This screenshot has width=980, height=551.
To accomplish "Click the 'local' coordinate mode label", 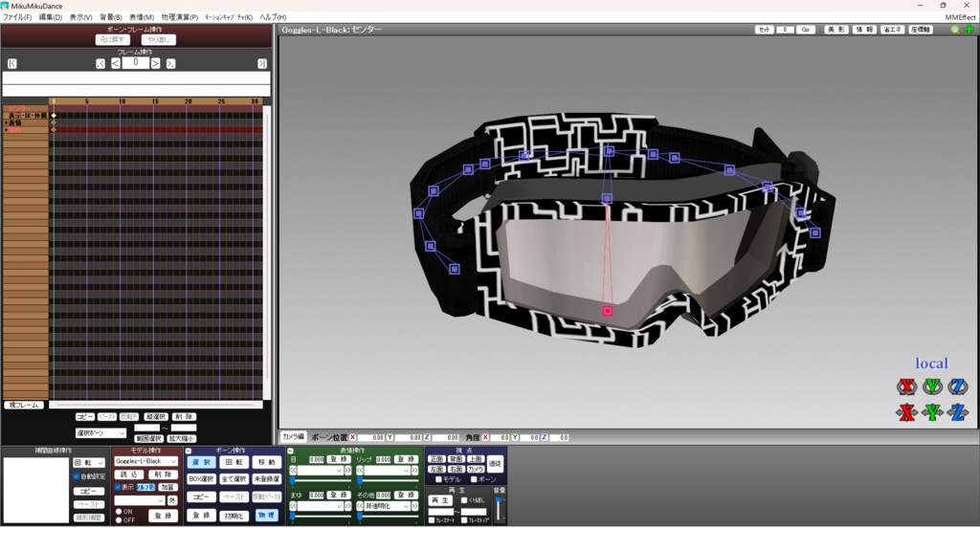I will pos(931,364).
